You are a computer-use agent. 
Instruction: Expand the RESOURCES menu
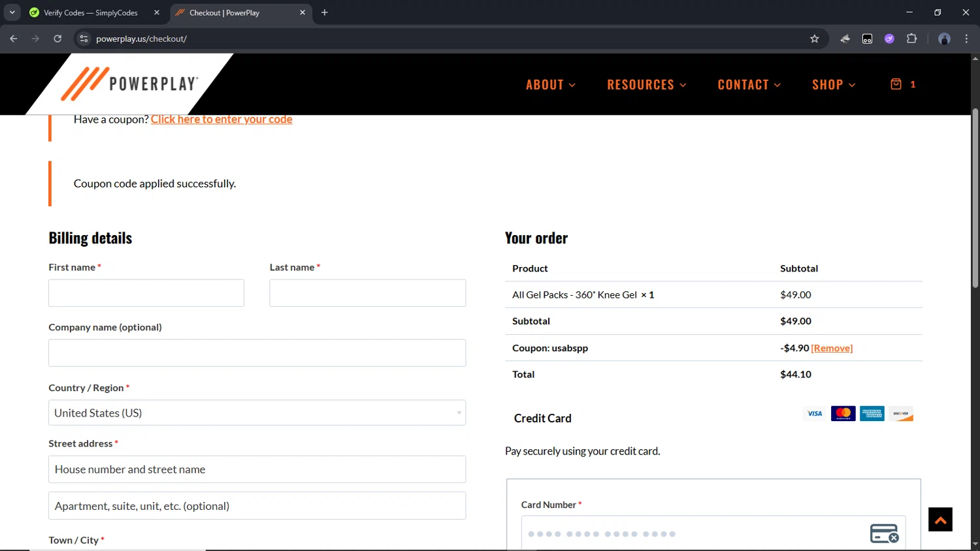[x=647, y=85]
